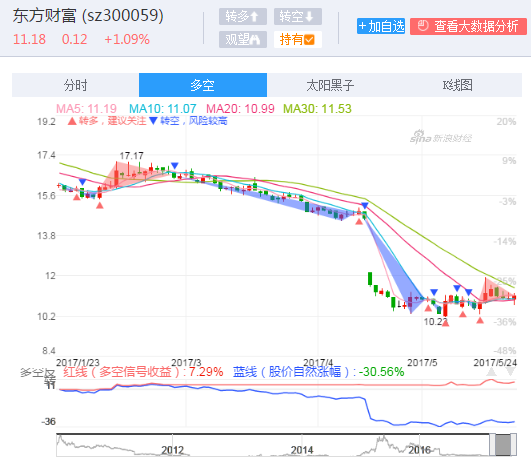Choose the 观望 wait-and-see option
This screenshot has height=470, width=531.
[243, 40]
